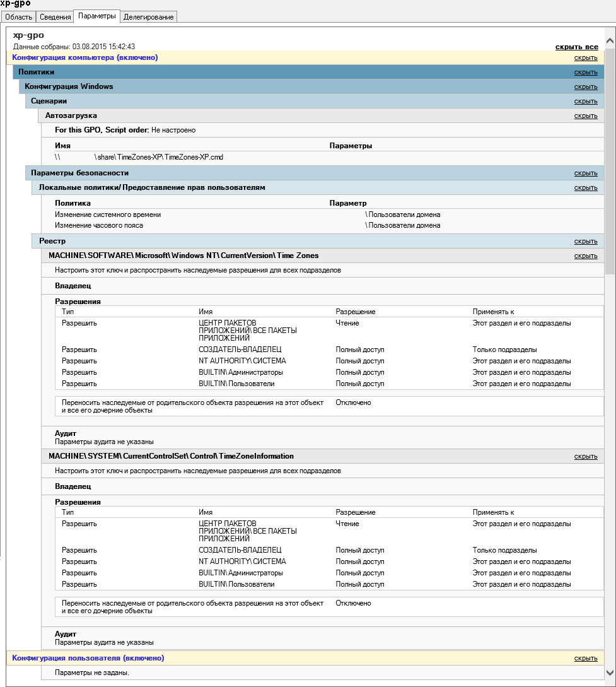Hide Локальные политики/Предоставление прав section
Viewport: 616px width, 687px height.
coord(586,187)
